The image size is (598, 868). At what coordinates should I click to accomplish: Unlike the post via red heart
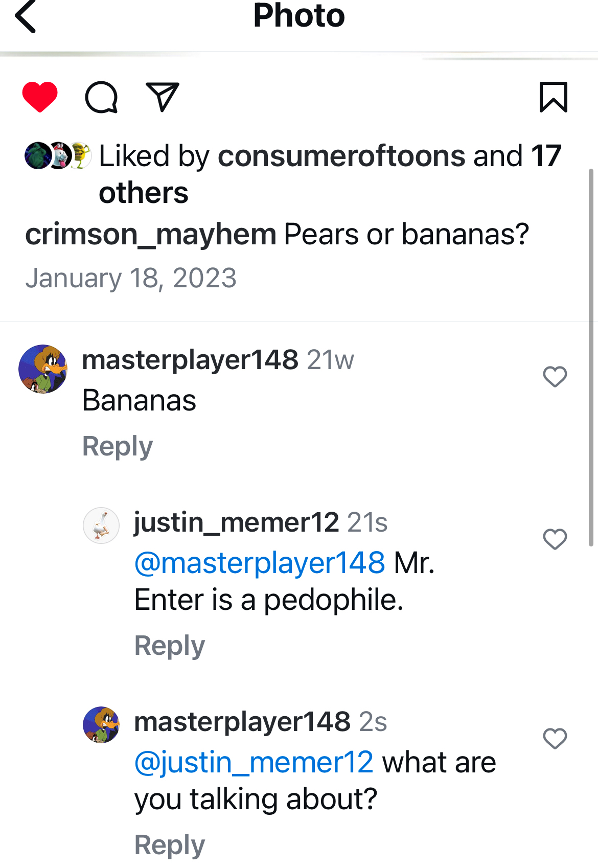pos(40,97)
